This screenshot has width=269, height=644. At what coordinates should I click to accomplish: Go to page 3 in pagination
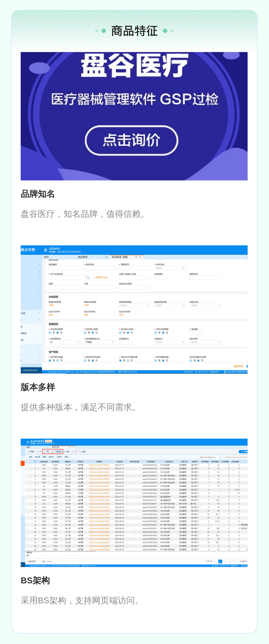click(x=229, y=561)
